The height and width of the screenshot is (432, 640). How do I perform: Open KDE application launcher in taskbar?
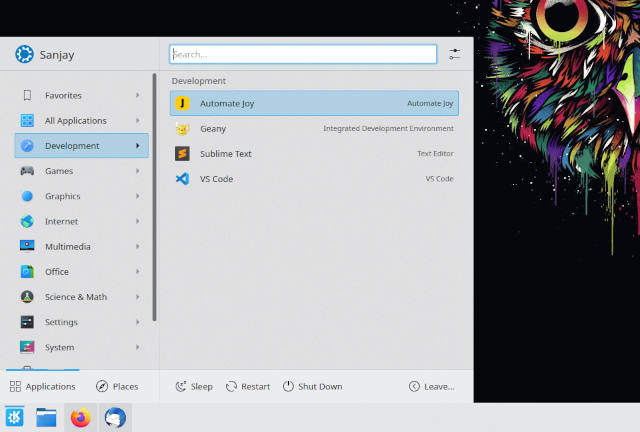click(x=15, y=417)
